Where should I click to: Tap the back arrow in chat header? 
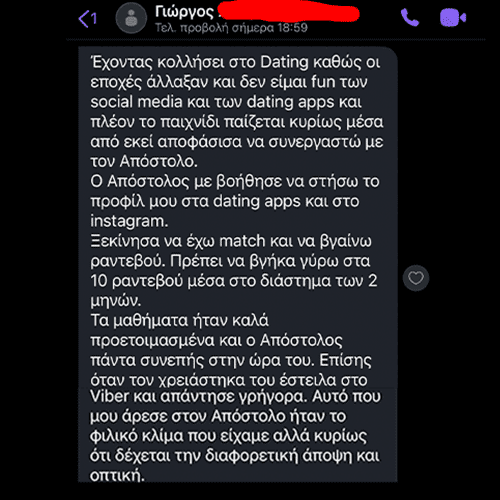84,19
